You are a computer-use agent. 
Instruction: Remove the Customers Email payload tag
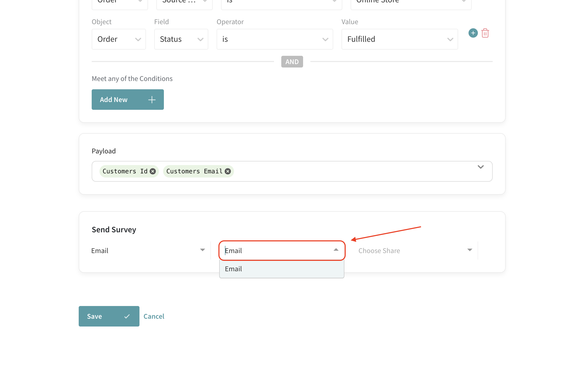[x=228, y=171]
